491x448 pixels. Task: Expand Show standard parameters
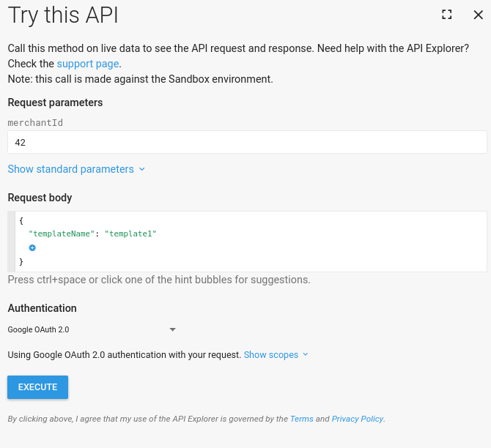(70, 169)
